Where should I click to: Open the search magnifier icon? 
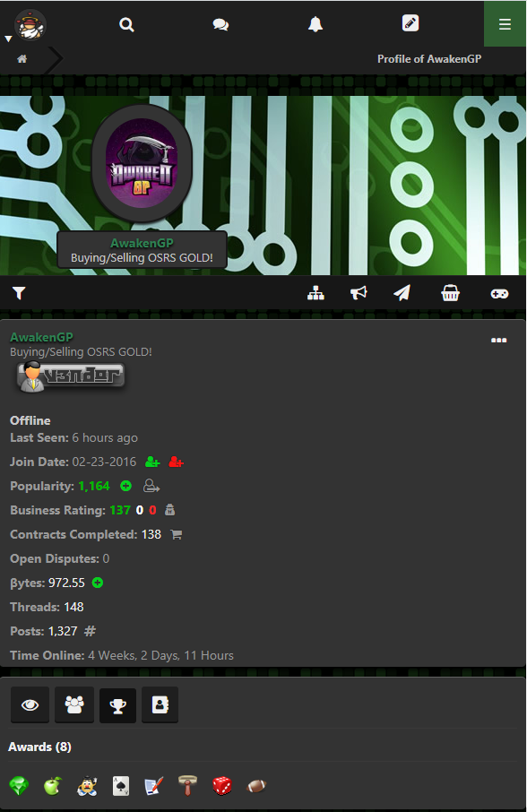[x=126, y=24]
